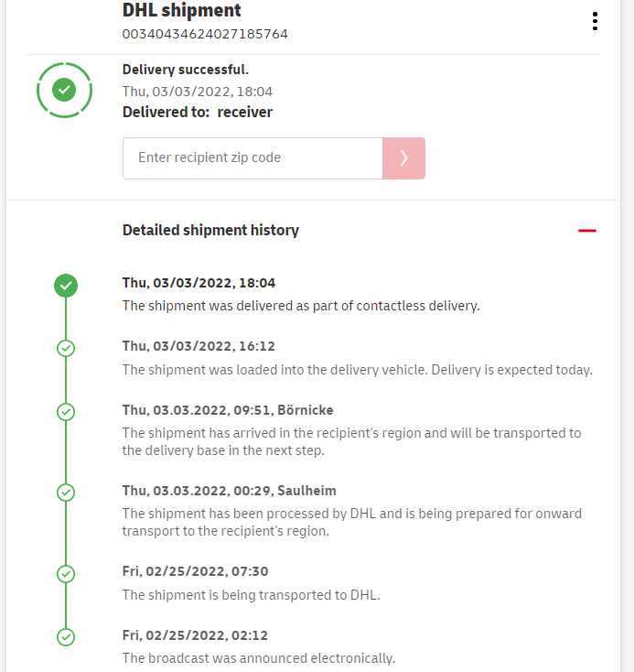The image size is (634, 672).
Task: Collapse the detailed shipment history section
Action: [x=587, y=231]
